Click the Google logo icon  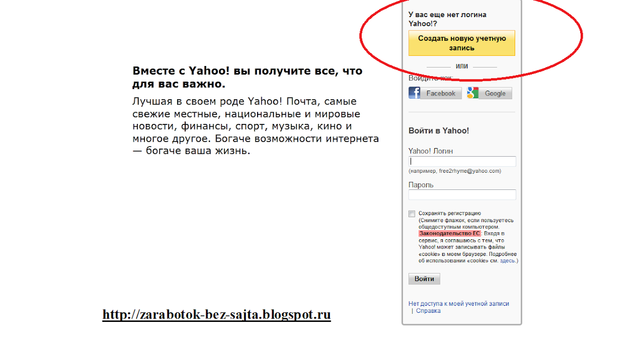472,93
